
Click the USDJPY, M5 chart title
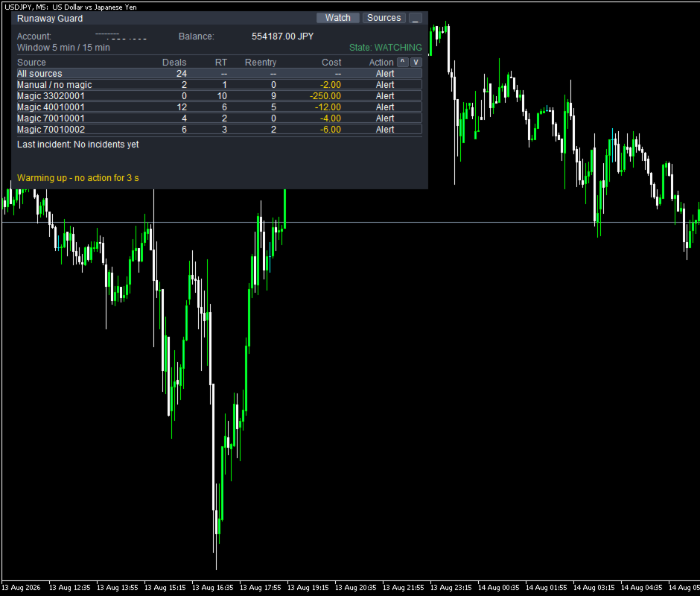(x=71, y=7)
